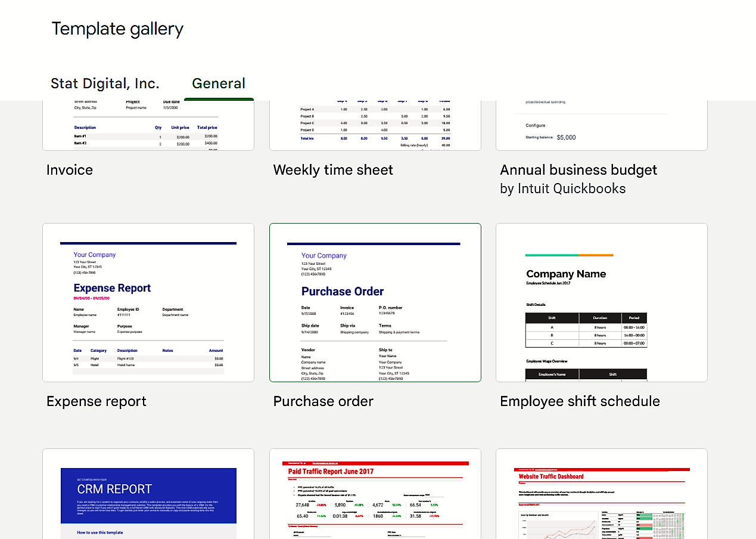This screenshot has width=756, height=539.
Task: Click the "Annual business budget" title label
Action: (578, 170)
